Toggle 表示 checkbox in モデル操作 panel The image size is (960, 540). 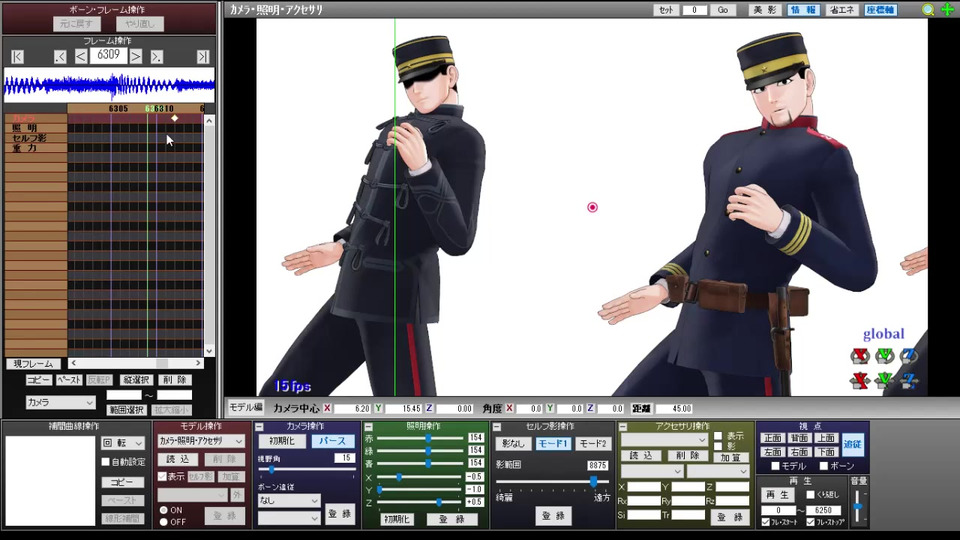(162, 476)
